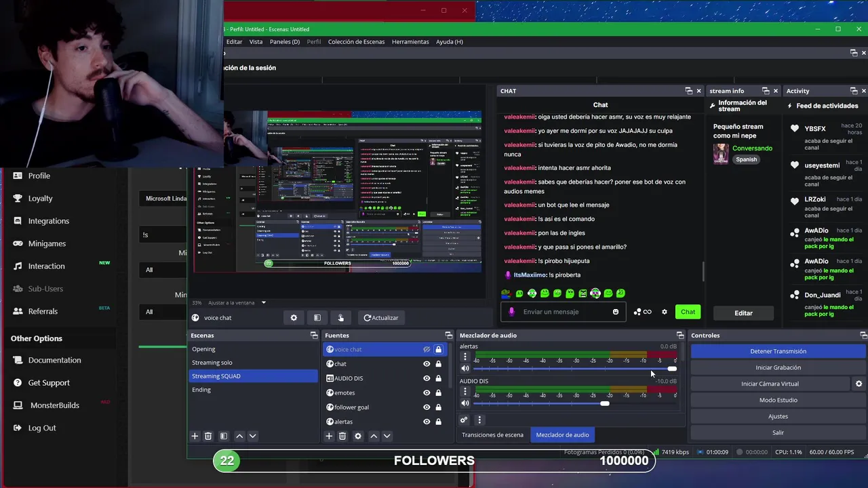Image resolution: width=868 pixels, height=488 pixels.
Task: Adjust the AUDIO DIS volume slider
Action: [x=575, y=403]
